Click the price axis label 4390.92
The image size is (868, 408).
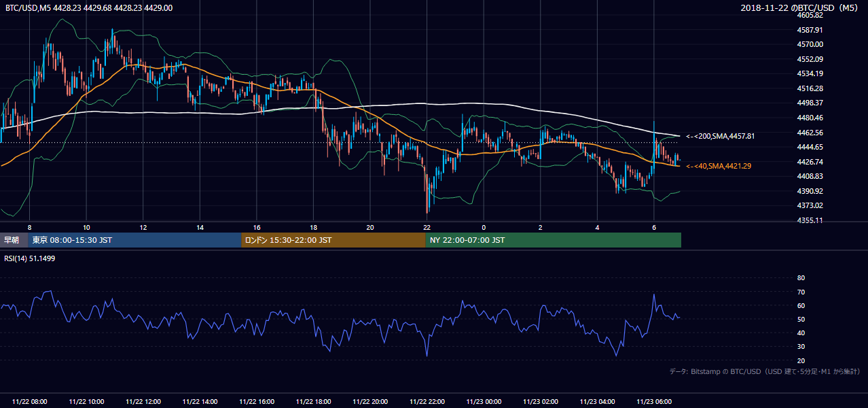[810, 191]
